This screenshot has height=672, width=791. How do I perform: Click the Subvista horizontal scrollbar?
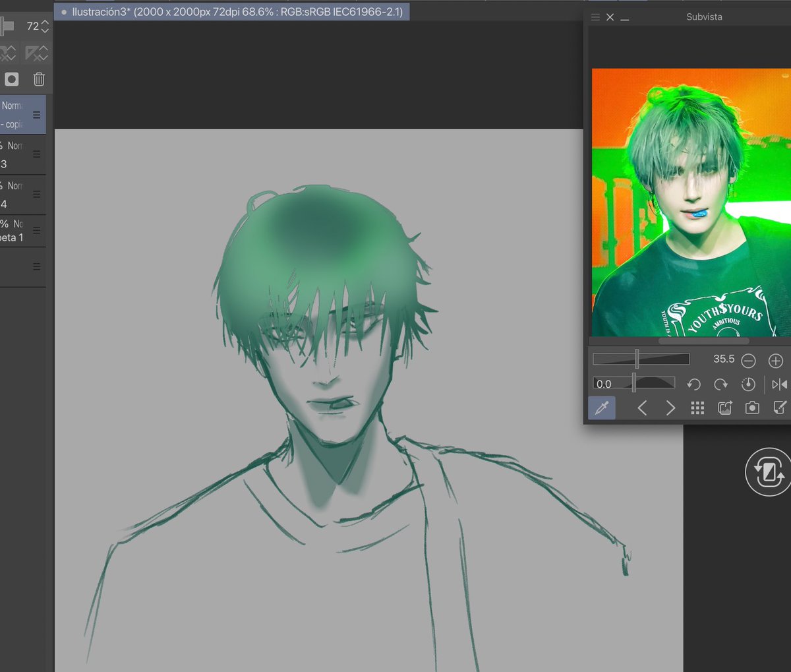(703, 341)
